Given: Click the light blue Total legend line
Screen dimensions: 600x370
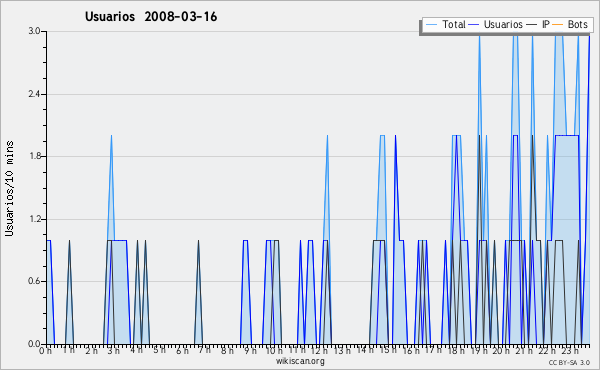Looking at the screenshot, I should coord(431,24).
